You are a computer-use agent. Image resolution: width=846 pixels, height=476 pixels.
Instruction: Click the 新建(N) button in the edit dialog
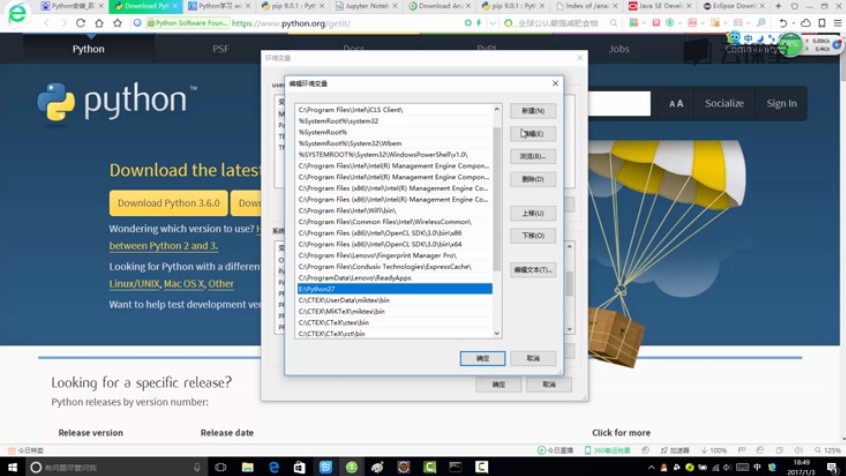click(533, 111)
